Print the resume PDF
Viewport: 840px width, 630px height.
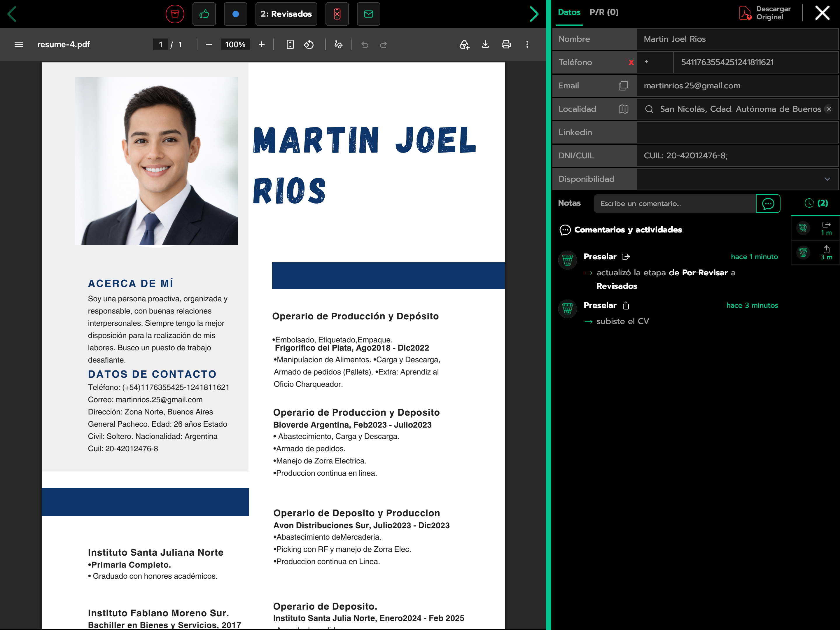pos(506,44)
